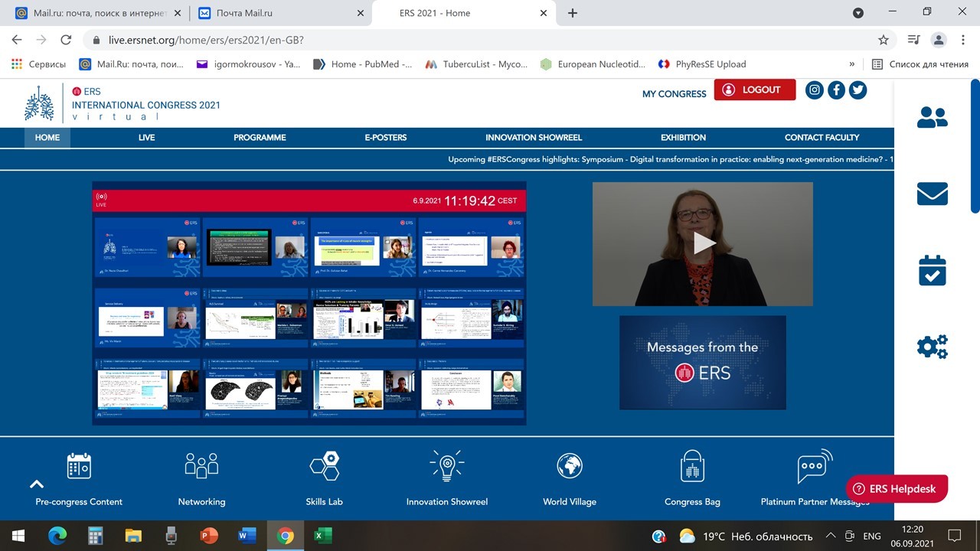Open the CONTACT FACULTY navigation item

coord(822,138)
